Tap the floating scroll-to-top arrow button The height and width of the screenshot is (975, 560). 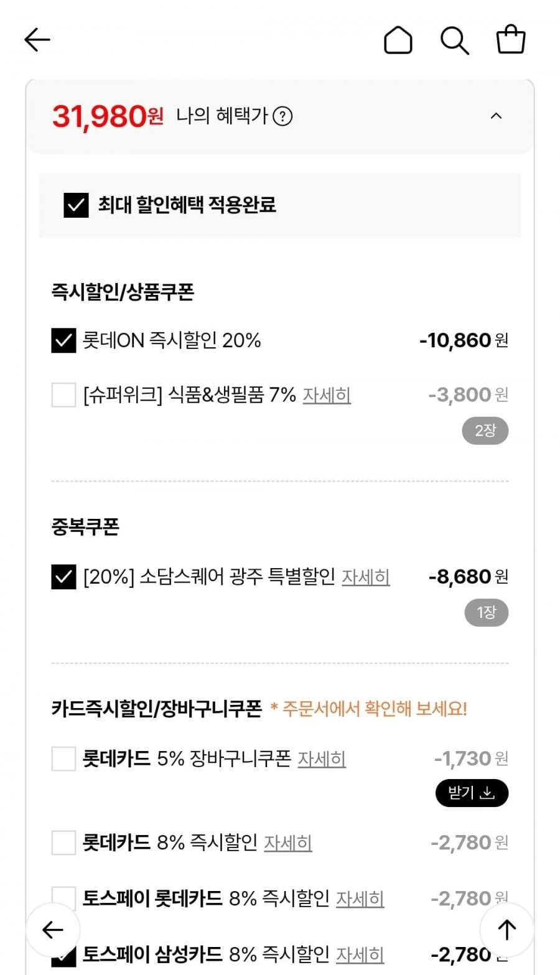pos(506,930)
